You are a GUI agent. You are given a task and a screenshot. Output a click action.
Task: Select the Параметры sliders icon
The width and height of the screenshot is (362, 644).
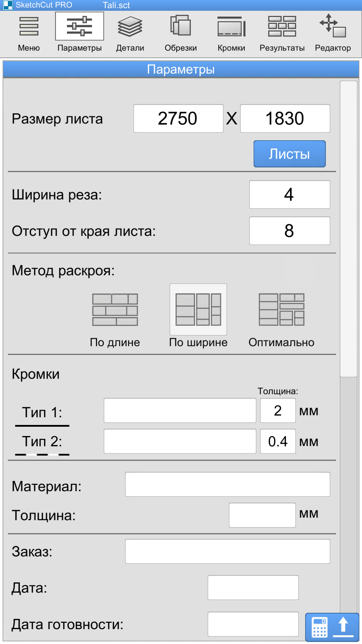click(x=79, y=26)
